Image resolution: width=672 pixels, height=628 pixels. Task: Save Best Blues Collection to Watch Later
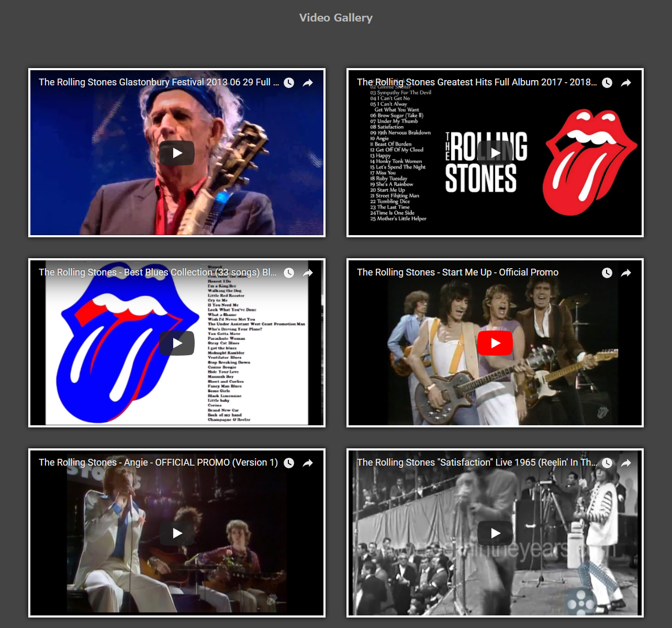tap(289, 273)
